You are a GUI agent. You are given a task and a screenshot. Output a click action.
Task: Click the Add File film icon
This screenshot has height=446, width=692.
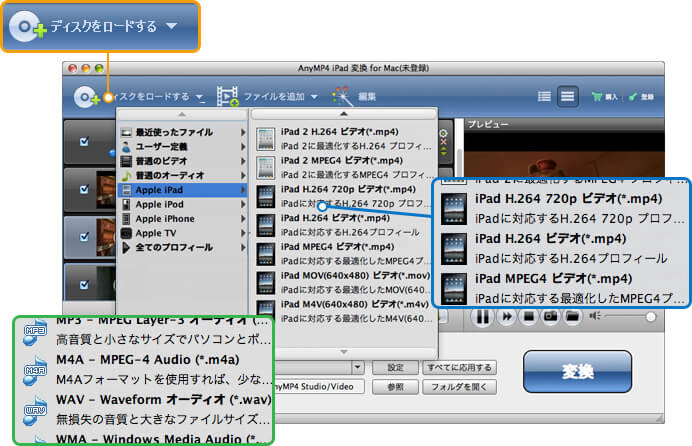[x=228, y=96]
